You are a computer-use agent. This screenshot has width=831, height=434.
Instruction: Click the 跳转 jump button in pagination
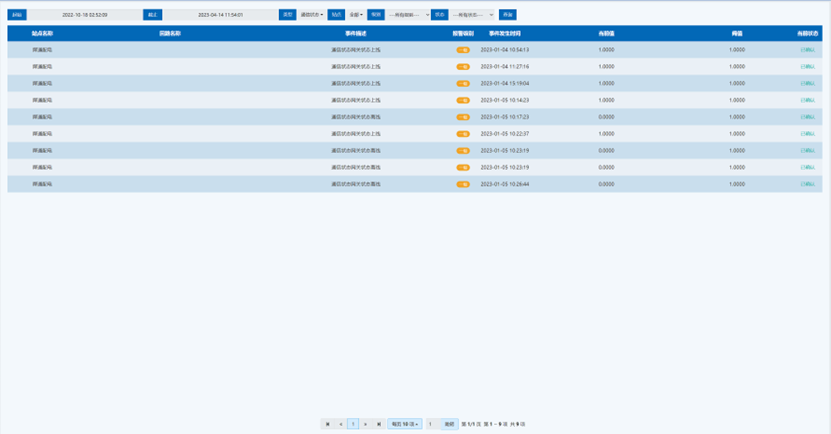tap(449, 424)
